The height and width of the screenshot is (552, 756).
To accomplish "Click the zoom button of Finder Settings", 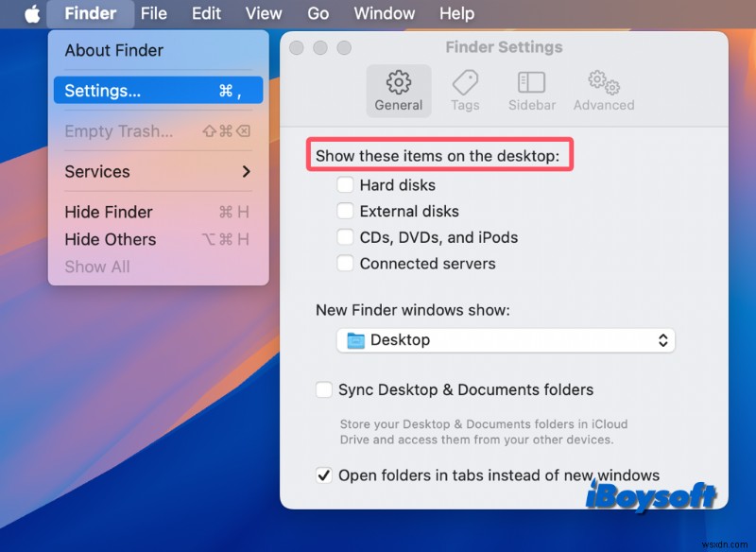I will (x=344, y=47).
